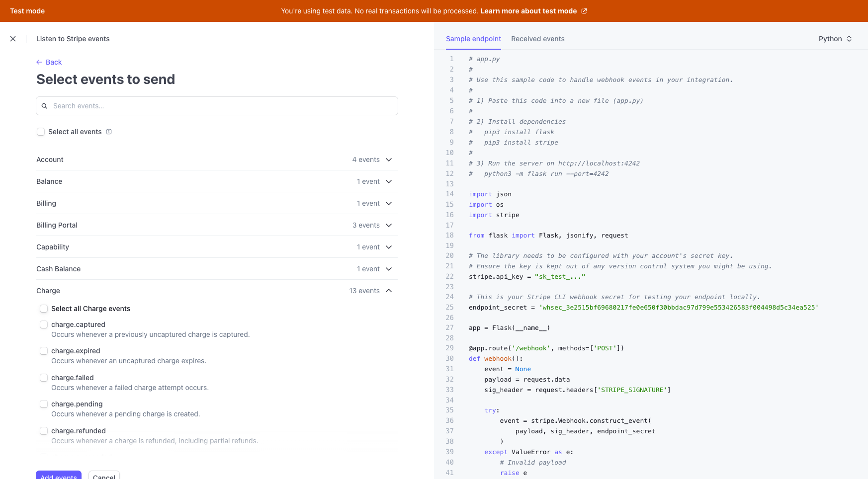Screen dimensions: 868x479
Task: Close the Listen to Stripe events panel
Action: 13,39
